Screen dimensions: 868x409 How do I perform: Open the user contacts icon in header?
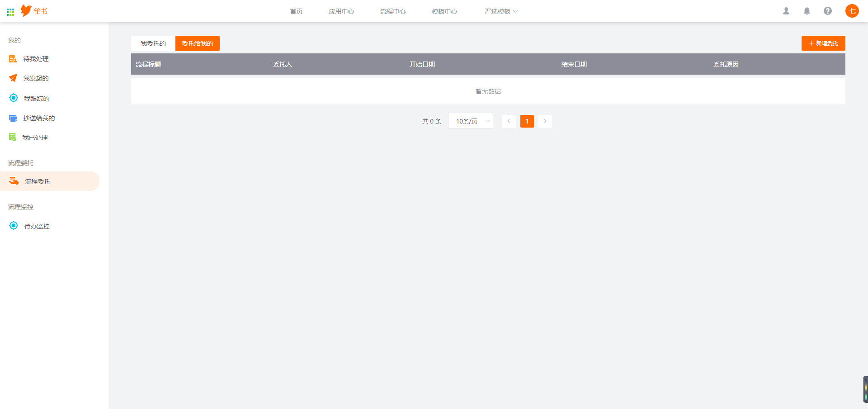pyautogui.click(x=786, y=11)
